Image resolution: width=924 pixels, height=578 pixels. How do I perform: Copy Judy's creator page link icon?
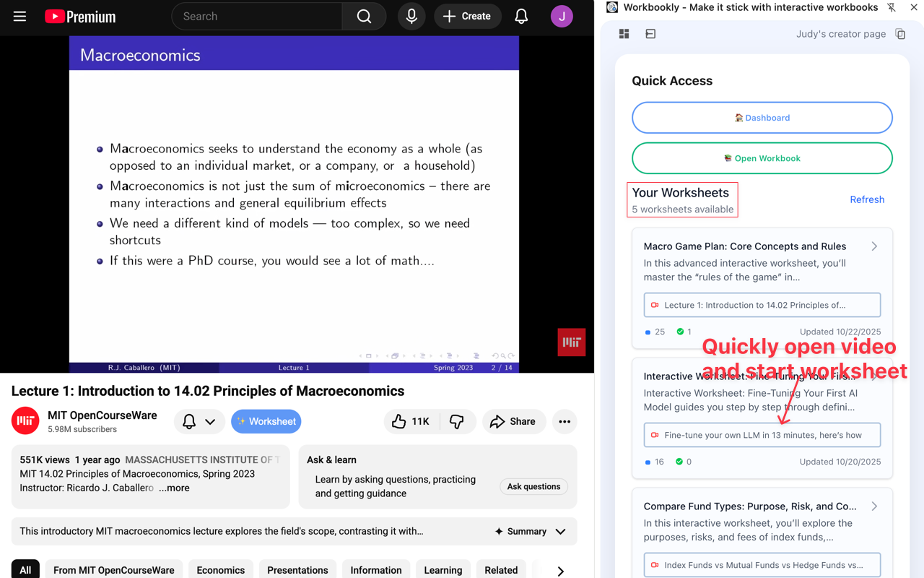[900, 34]
